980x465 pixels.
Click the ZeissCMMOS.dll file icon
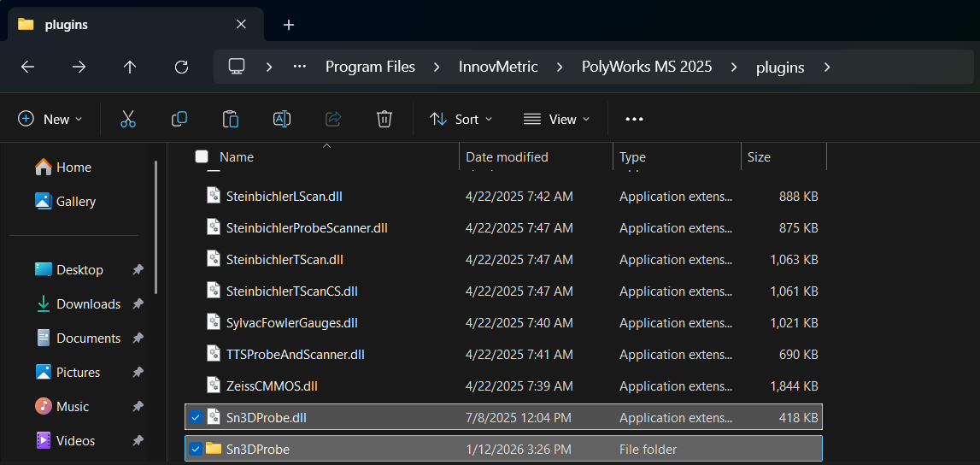point(214,385)
